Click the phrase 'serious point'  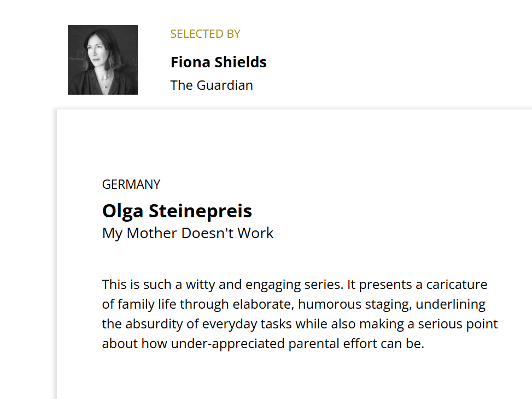point(458,324)
